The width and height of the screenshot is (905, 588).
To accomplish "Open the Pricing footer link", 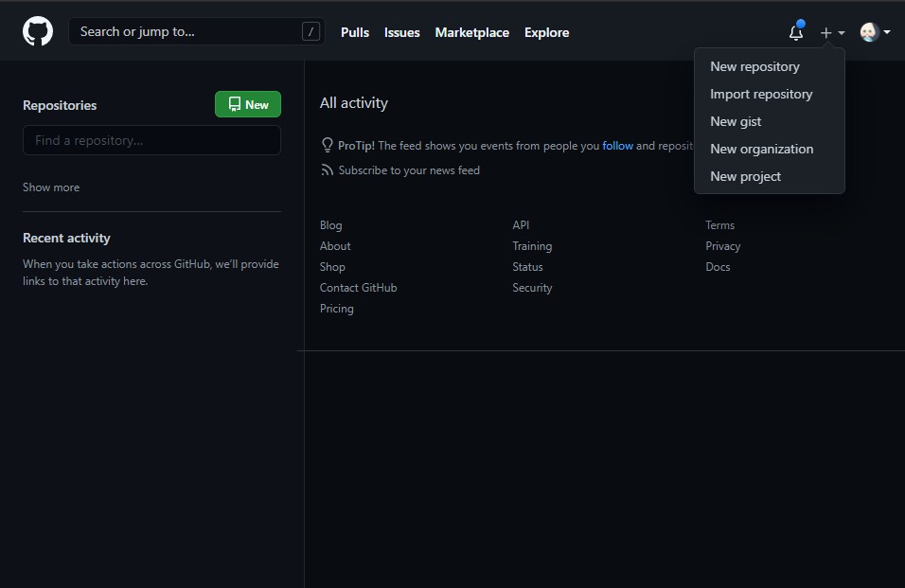I will pyautogui.click(x=336, y=308).
